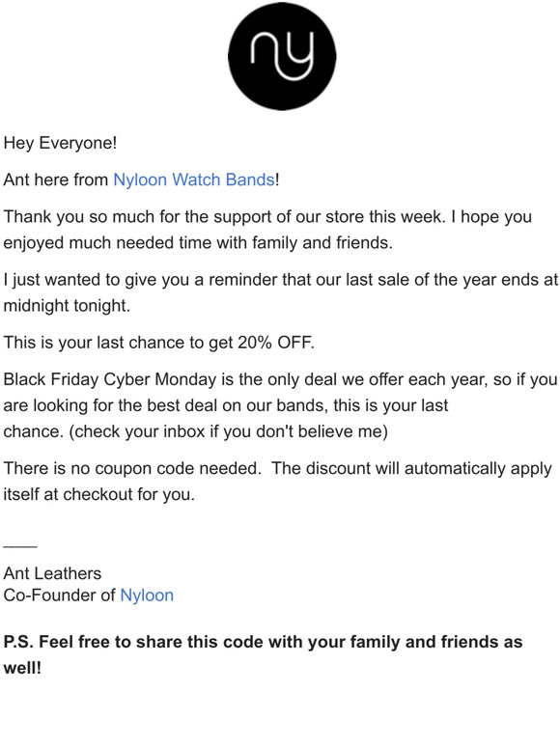Viewport: 560px width, 747px height.
Task: Click the '(check your inbox...)' remark
Action: (x=228, y=431)
